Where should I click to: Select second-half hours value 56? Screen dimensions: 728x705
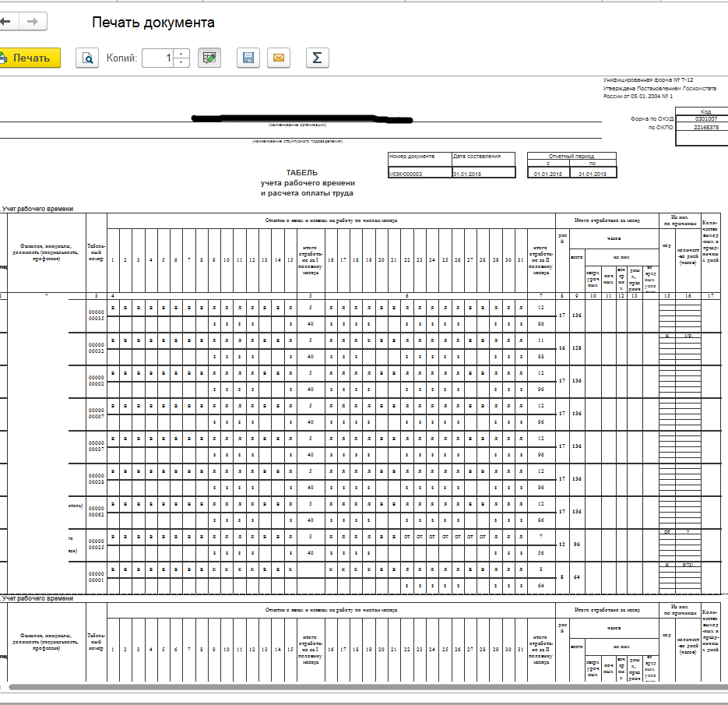541,553
